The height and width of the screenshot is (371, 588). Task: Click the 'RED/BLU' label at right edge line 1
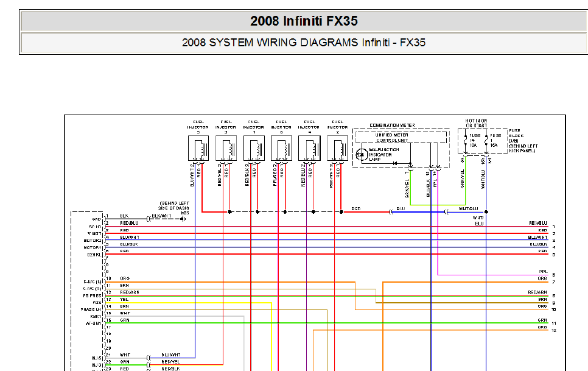tap(538, 223)
